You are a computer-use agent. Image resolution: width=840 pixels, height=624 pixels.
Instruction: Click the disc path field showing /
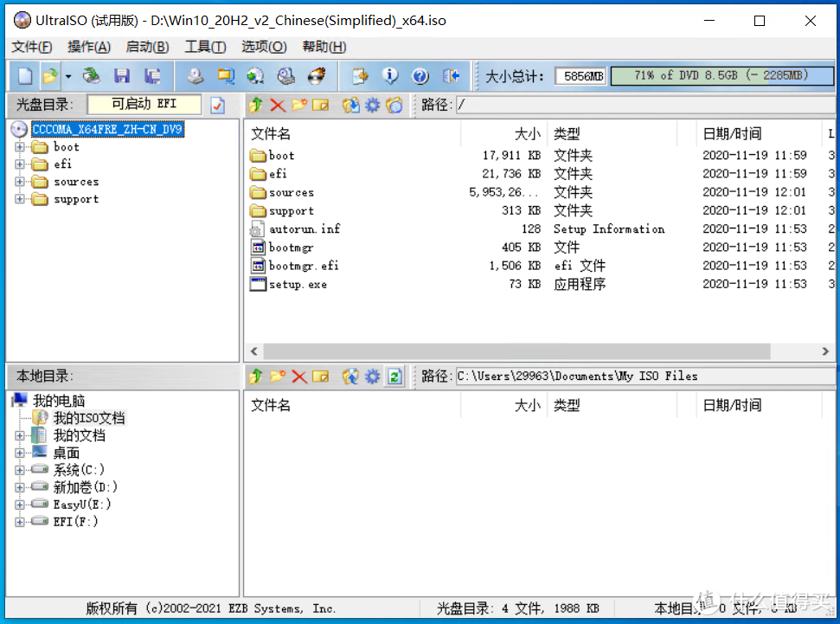645,105
